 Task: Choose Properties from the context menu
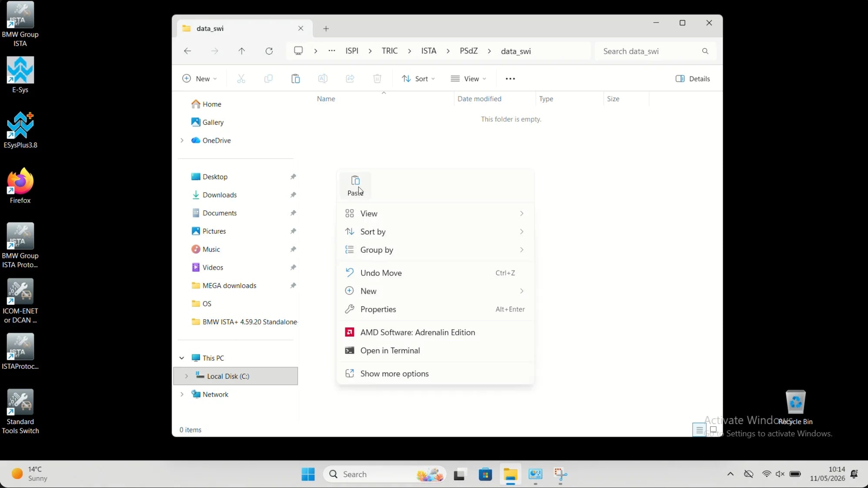pos(435,310)
